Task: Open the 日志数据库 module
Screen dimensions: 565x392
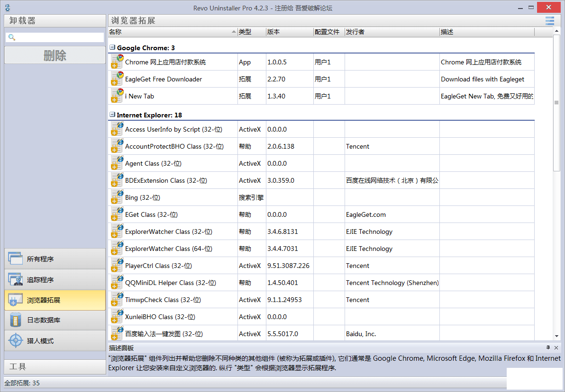Action: tap(55, 320)
